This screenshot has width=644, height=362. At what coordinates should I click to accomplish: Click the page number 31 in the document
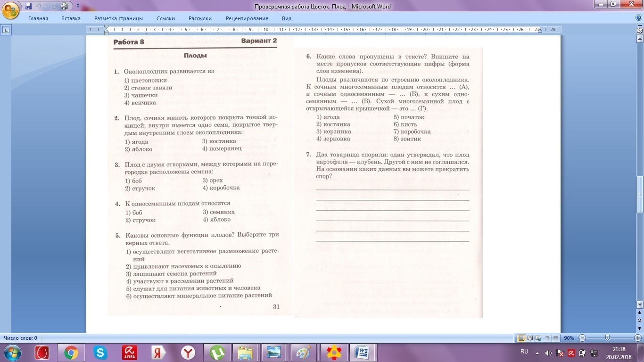click(x=276, y=307)
